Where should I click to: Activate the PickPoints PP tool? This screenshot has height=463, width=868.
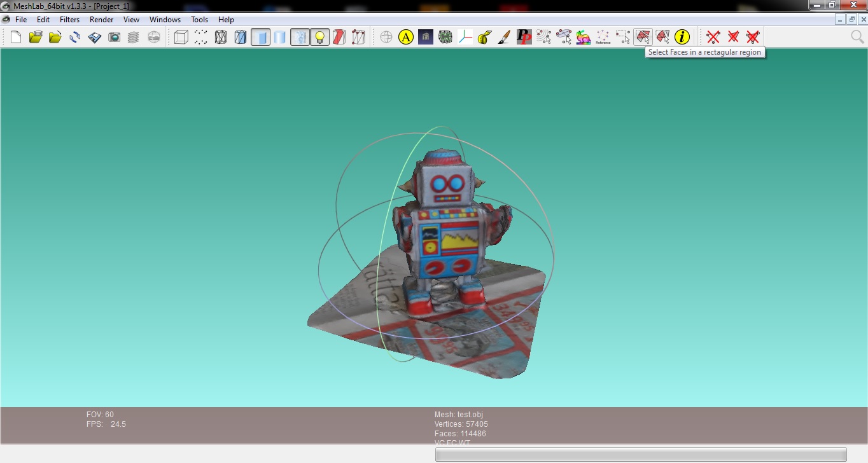click(524, 38)
